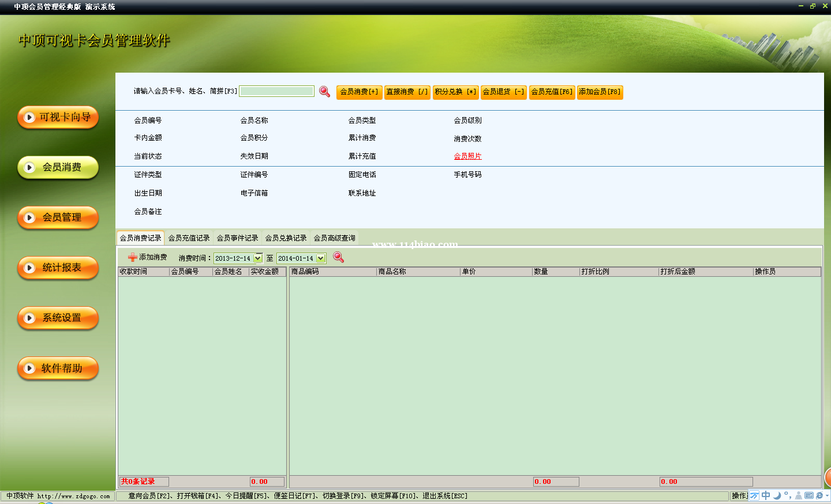
Task: Click the 会员编号 column header in records table
Action: 191,272
